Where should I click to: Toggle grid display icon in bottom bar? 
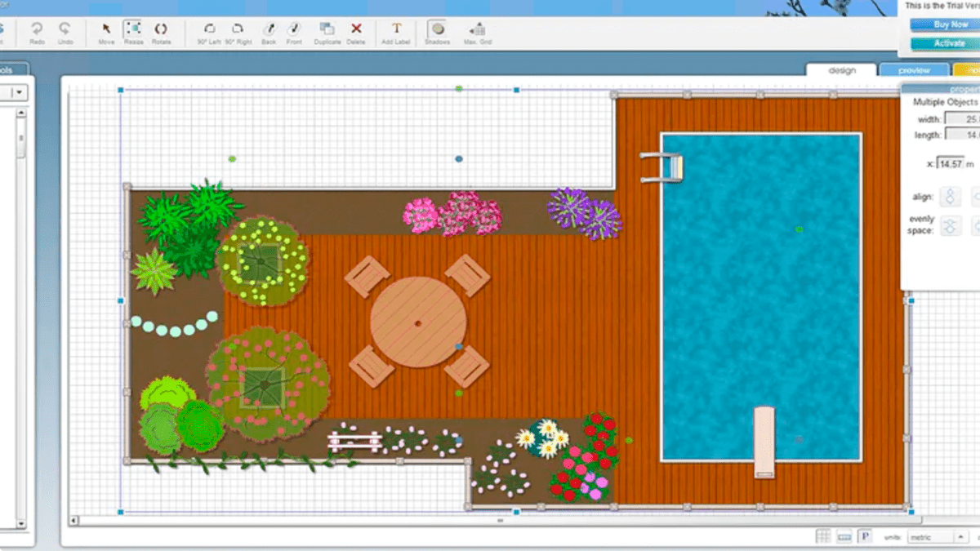click(x=823, y=536)
